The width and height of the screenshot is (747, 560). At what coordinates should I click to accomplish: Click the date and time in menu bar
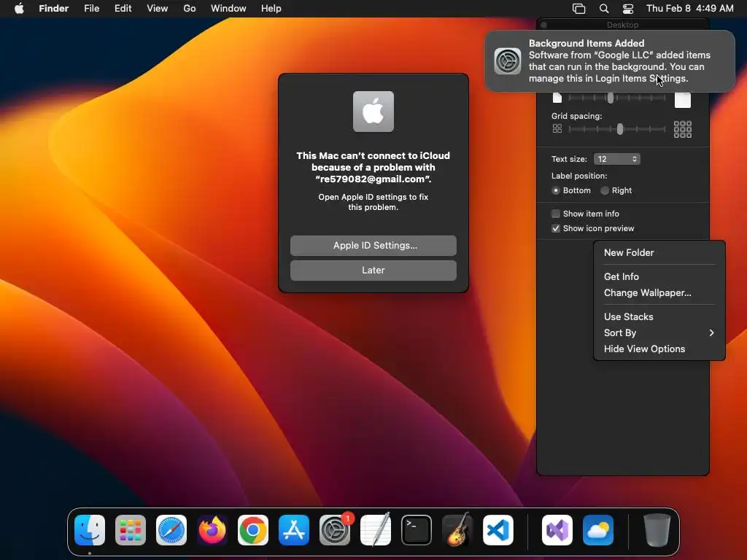pos(690,9)
